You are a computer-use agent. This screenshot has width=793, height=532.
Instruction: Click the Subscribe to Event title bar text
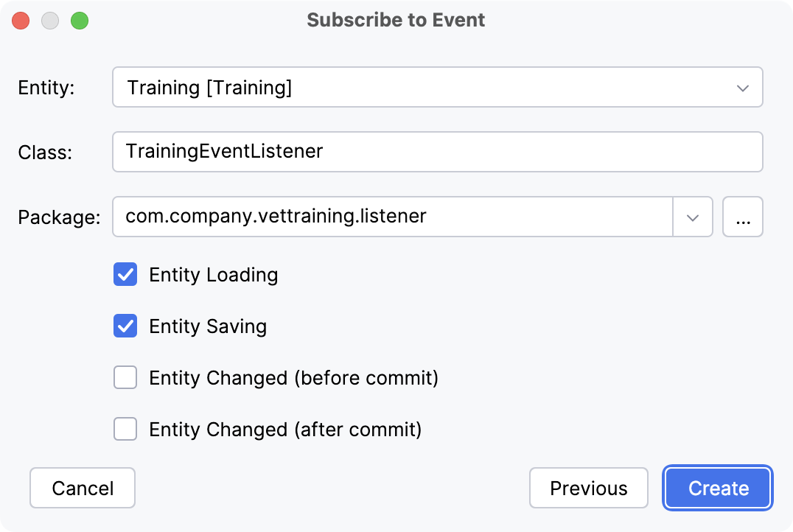396,20
